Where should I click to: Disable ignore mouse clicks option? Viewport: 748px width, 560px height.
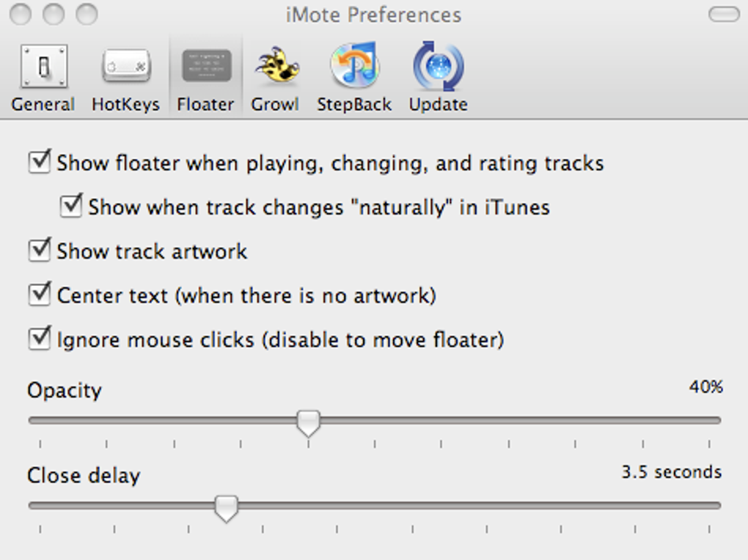[40, 338]
